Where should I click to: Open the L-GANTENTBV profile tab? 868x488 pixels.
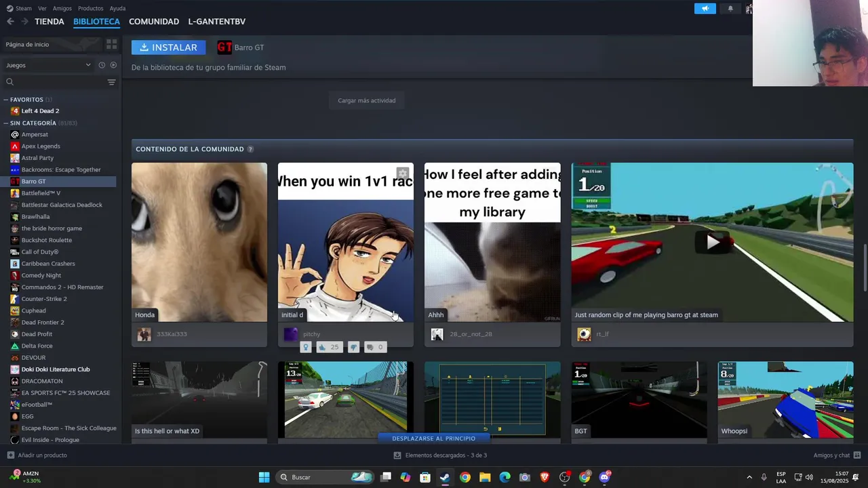point(217,22)
